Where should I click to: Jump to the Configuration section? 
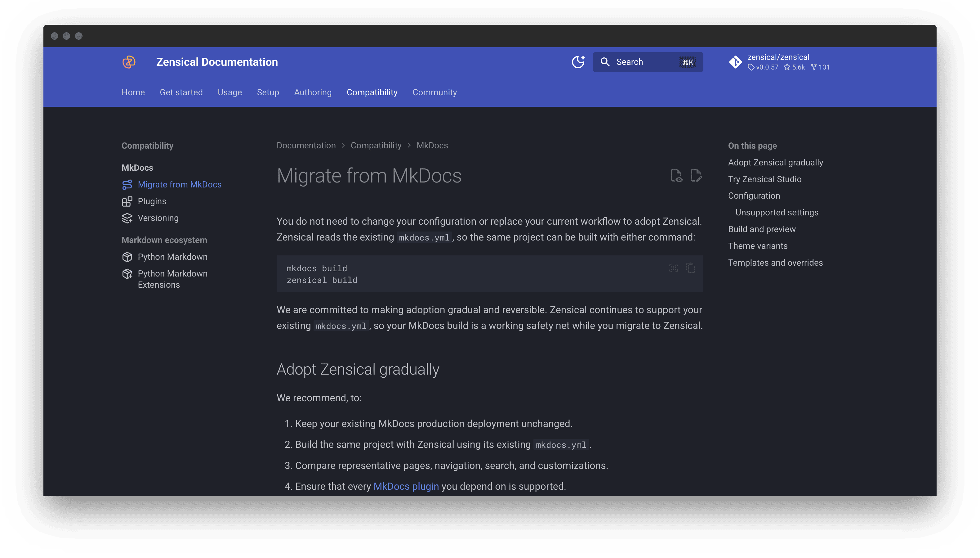point(754,196)
